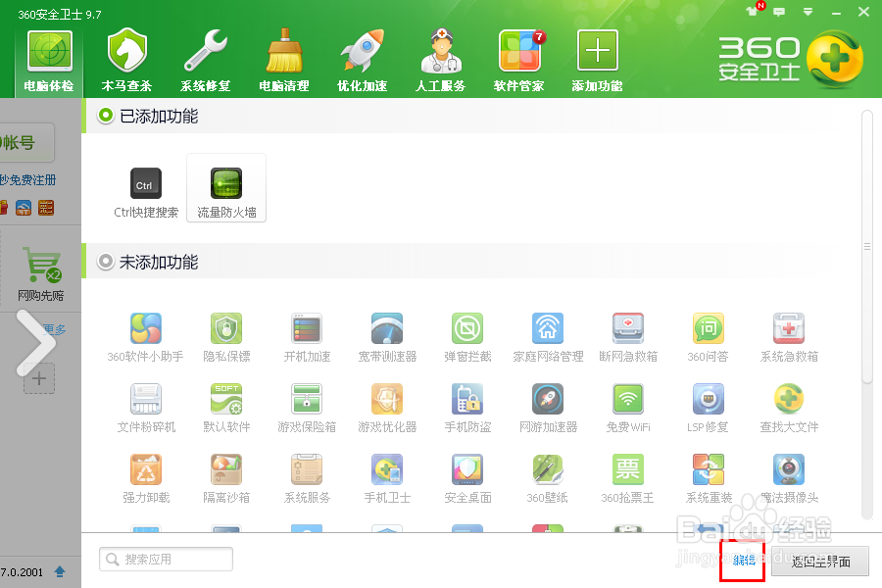
Task: Select the 流量防火墙 added feature icon
Action: (x=226, y=183)
